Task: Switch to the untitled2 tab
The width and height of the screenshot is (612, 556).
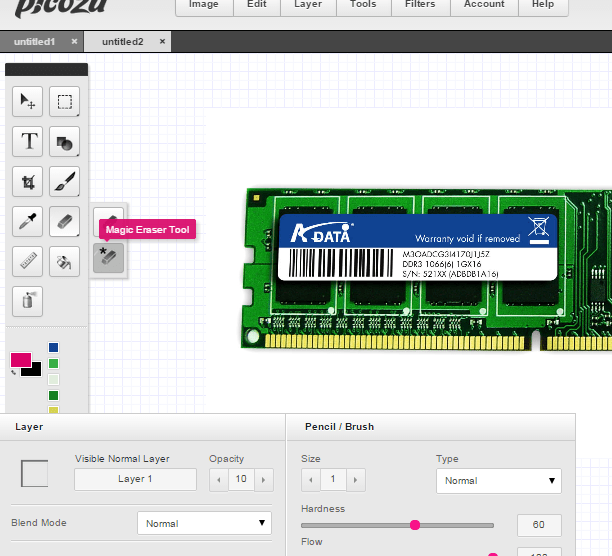Action: coord(123,42)
